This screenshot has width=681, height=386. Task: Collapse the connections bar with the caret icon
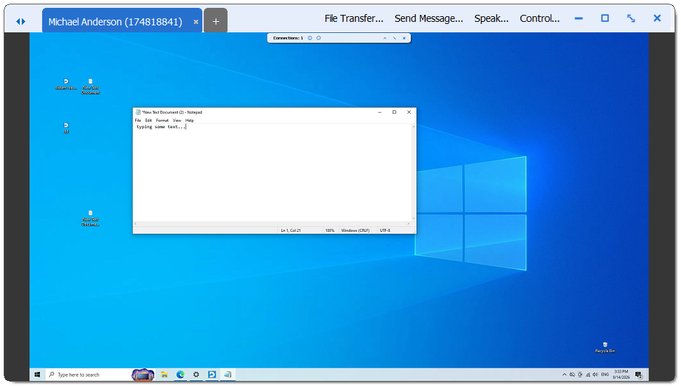pyautogui.click(x=384, y=38)
